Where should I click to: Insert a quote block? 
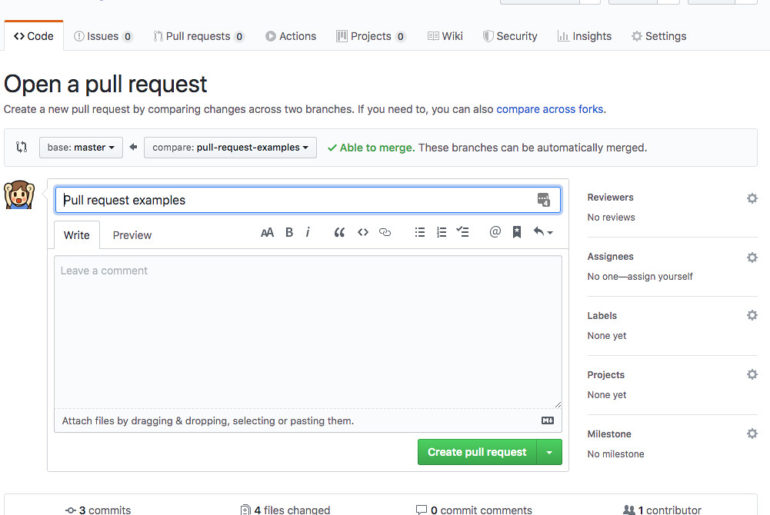(339, 232)
